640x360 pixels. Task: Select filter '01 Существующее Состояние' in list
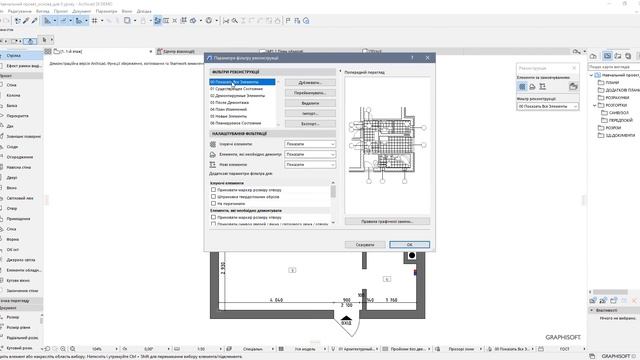(242, 89)
